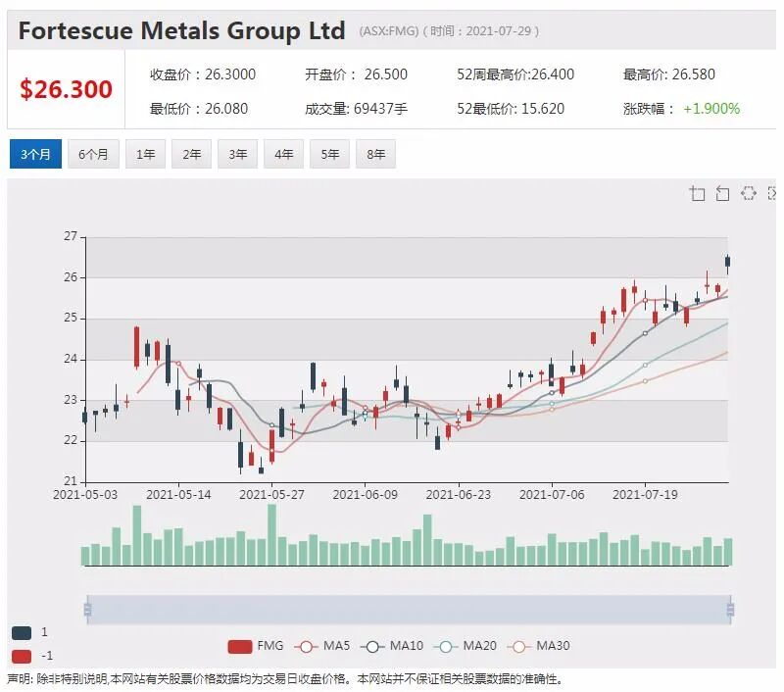
Task: Click the zoom reset toolbox icon
Action: tap(722, 193)
